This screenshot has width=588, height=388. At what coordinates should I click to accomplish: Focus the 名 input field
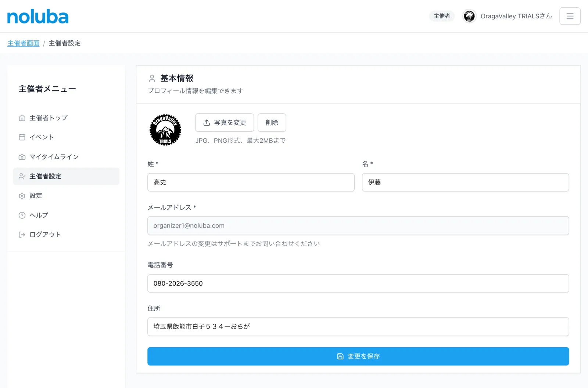pyautogui.click(x=465, y=182)
